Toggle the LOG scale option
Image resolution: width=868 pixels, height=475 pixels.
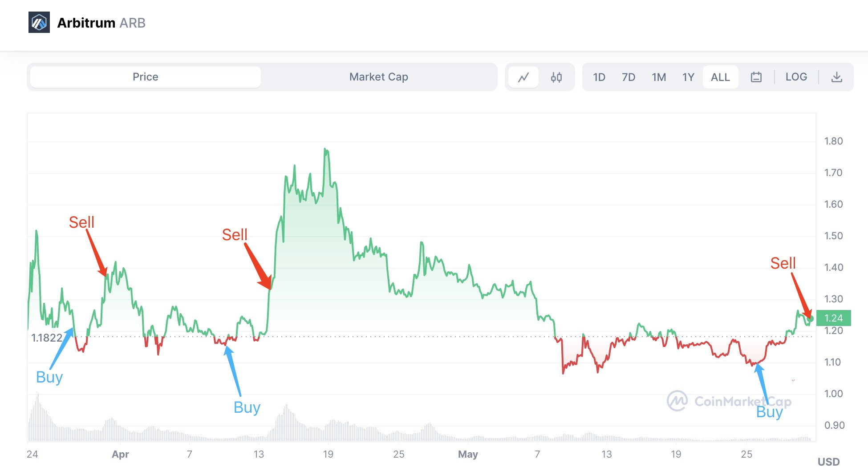(796, 77)
